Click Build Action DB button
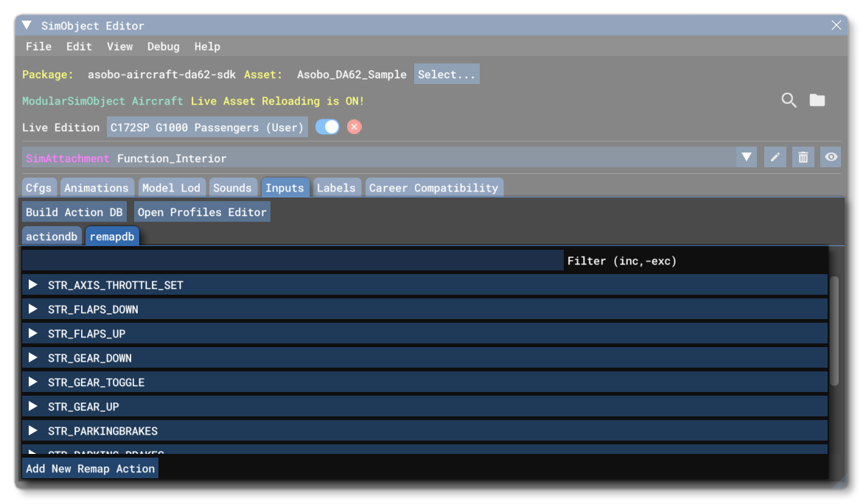Screen dimensions: 863x504 pos(74,211)
